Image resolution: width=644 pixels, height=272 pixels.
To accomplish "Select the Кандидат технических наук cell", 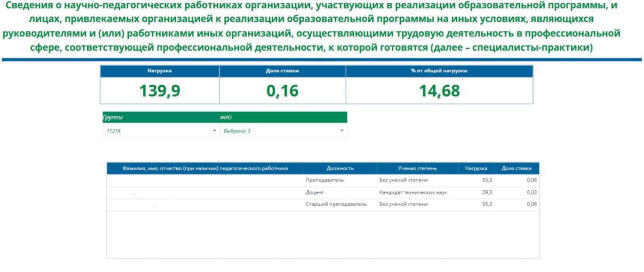I will [413, 193].
